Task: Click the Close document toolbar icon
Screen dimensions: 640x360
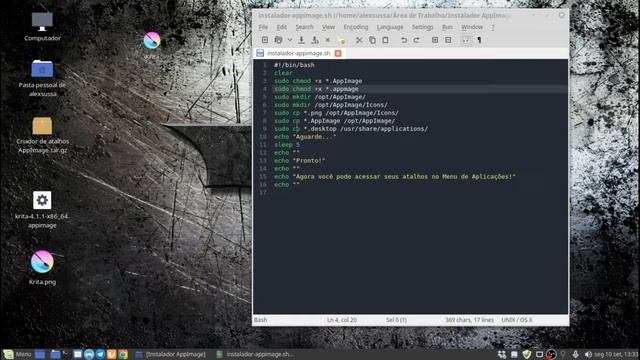Action: (327, 40)
